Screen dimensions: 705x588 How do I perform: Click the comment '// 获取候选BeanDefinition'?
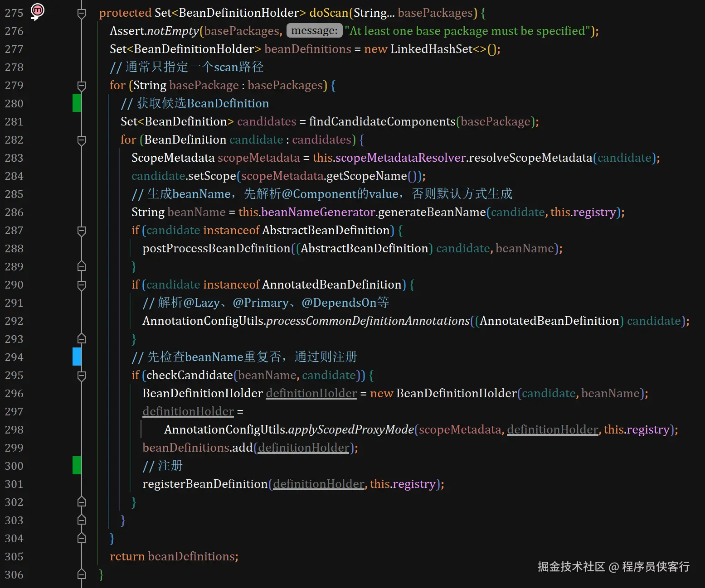click(195, 103)
